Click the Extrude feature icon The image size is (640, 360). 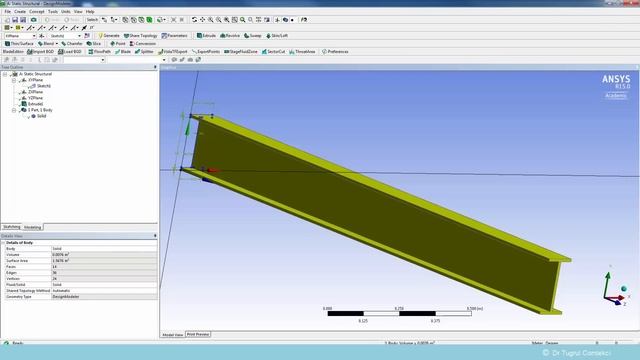199,36
